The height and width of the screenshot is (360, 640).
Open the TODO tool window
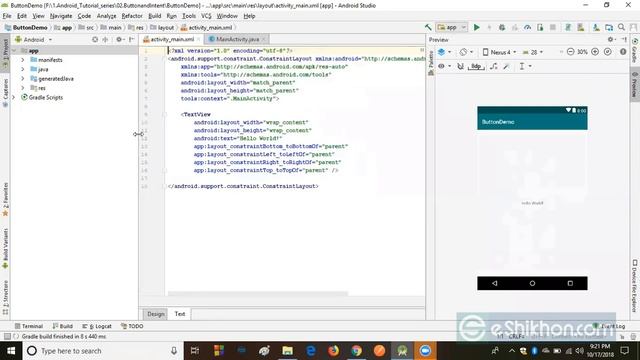pos(132,326)
